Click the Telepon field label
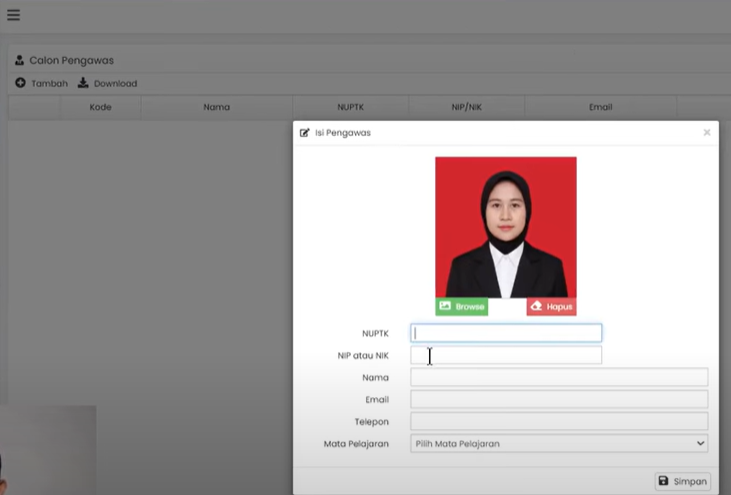The image size is (731, 495). point(372,422)
